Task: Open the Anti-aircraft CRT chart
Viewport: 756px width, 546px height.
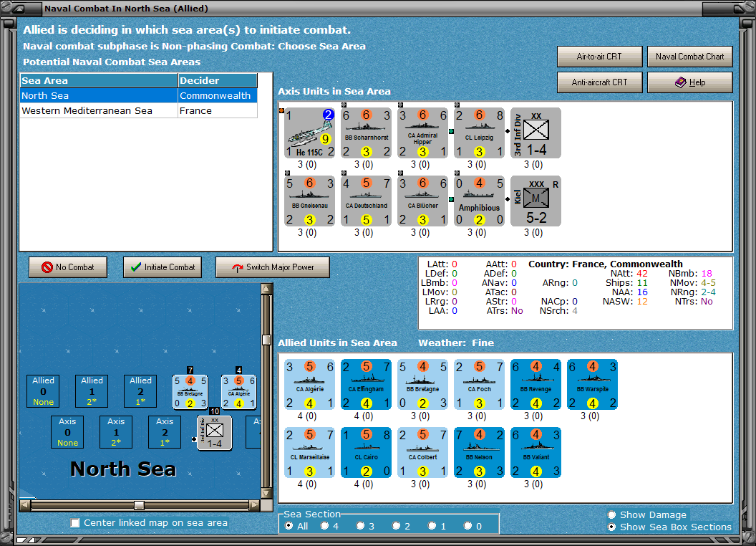Action: coord(600,82)
